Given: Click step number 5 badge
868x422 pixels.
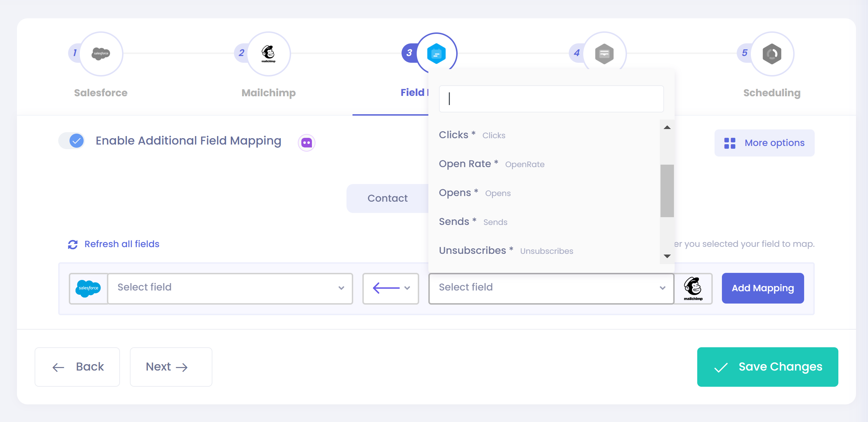Looking at the screenshot, I should tap(745, 53).
